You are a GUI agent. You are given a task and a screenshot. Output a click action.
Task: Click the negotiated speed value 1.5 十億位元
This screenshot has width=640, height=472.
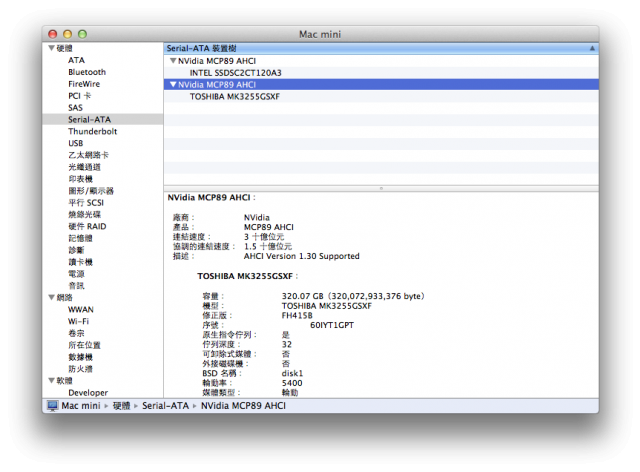[268, 246]
